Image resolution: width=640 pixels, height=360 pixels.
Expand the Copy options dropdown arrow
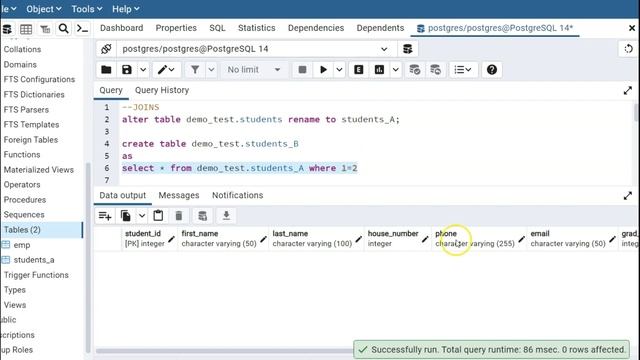coord(141,216)
